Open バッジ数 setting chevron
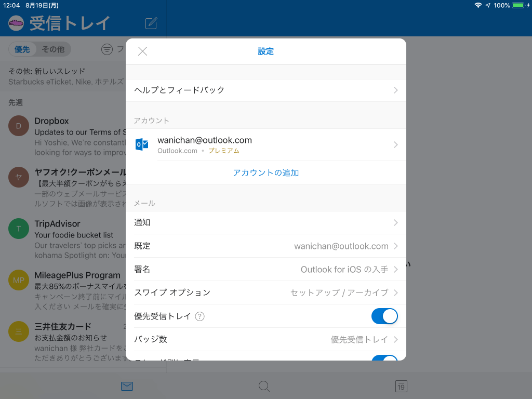This screenshot has width=532, height=399. (x=395, y=339)
